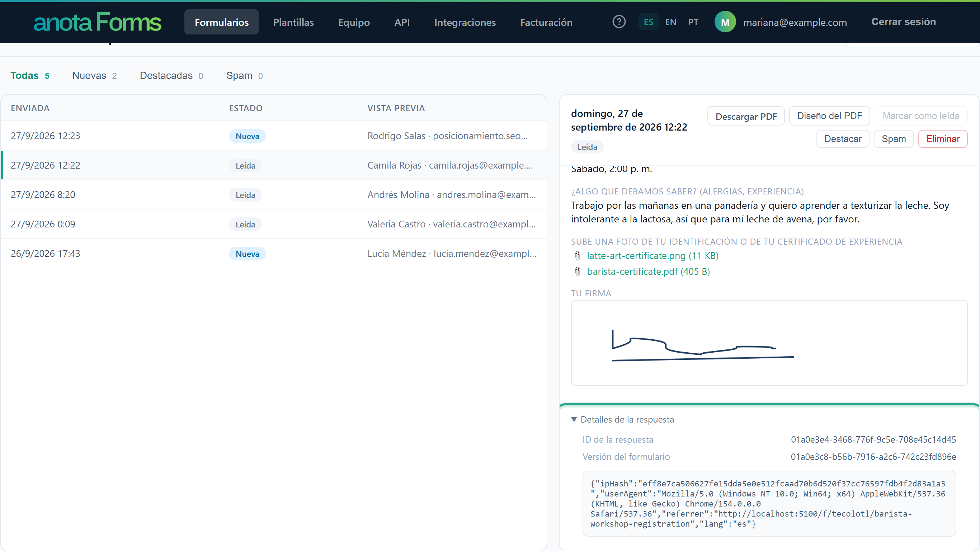Navigate to Integraciones
This screenshot has width=980, height=551.
click(x=465, y=22)
